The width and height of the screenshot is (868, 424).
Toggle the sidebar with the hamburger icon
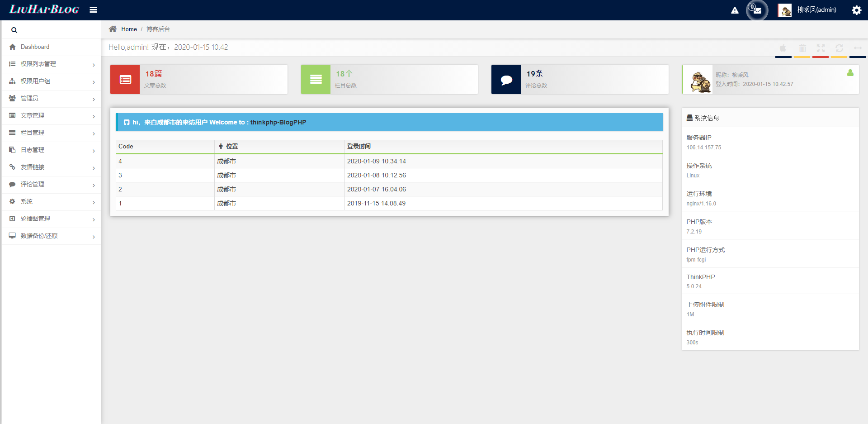pyautogui.click(x=93, y=10)
